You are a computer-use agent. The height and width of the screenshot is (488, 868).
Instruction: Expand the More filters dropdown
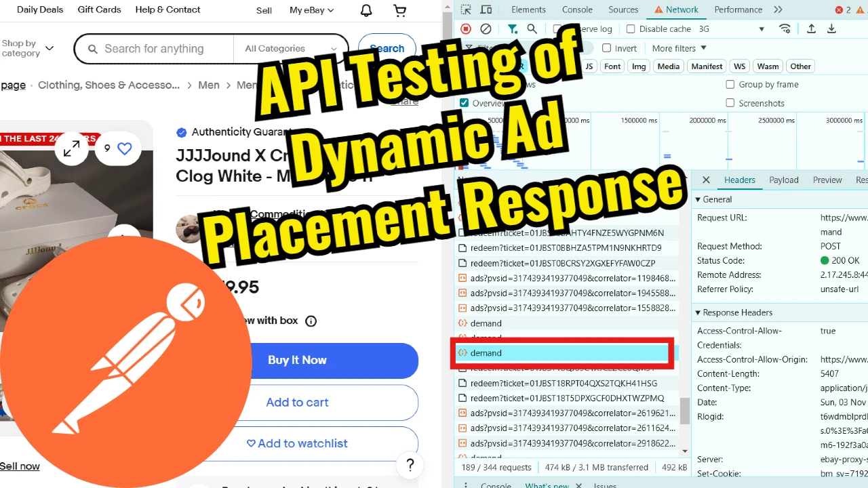[679, 47]
